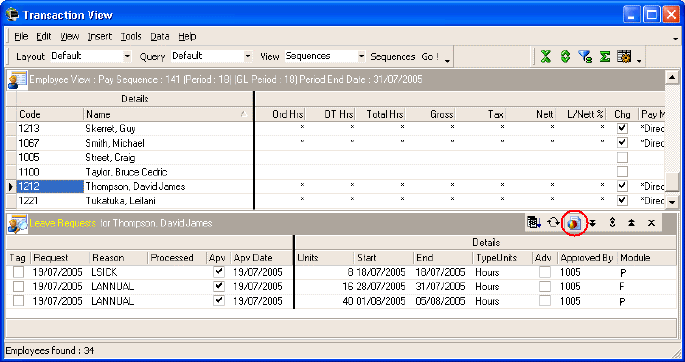The image size is (685, 362).
Task: Click the double down-arrow panel icon
Action: [x=592, y=223]
